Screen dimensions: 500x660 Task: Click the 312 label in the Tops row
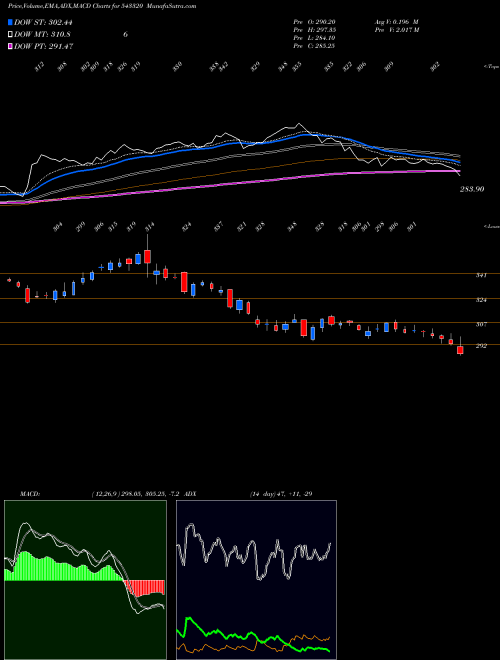pyautogui.click(x=40, y=67)
